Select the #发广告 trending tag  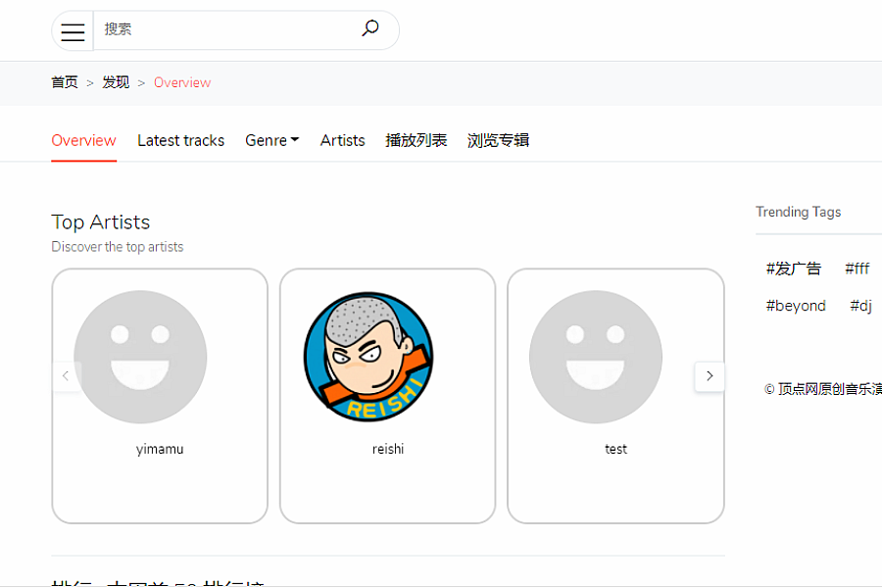pos(793,269)
